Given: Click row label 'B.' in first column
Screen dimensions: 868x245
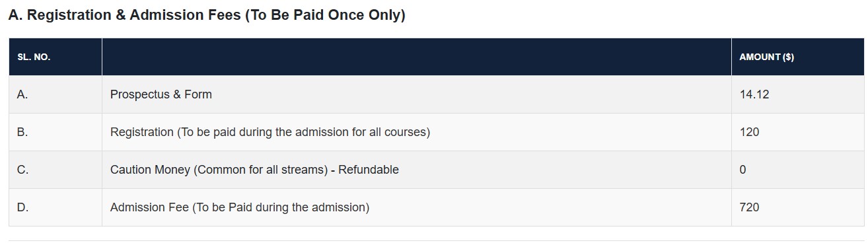Looking at the screenshot, I should (22, 132).
